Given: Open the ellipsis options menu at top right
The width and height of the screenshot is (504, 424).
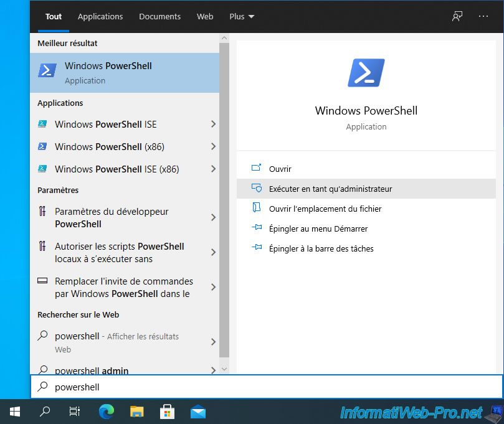Looking at the screenshot, I should (484, 16).
